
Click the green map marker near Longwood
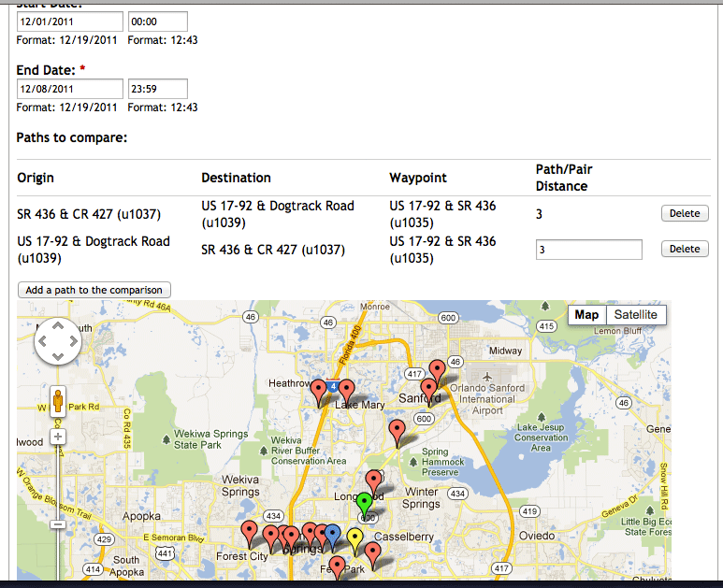pyautogui.click(x=365, y=503)
